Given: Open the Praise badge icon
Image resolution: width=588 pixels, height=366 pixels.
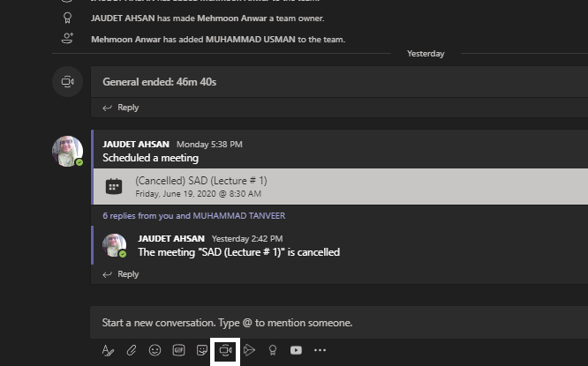Looking at the screenshot, I should [273, 350].
